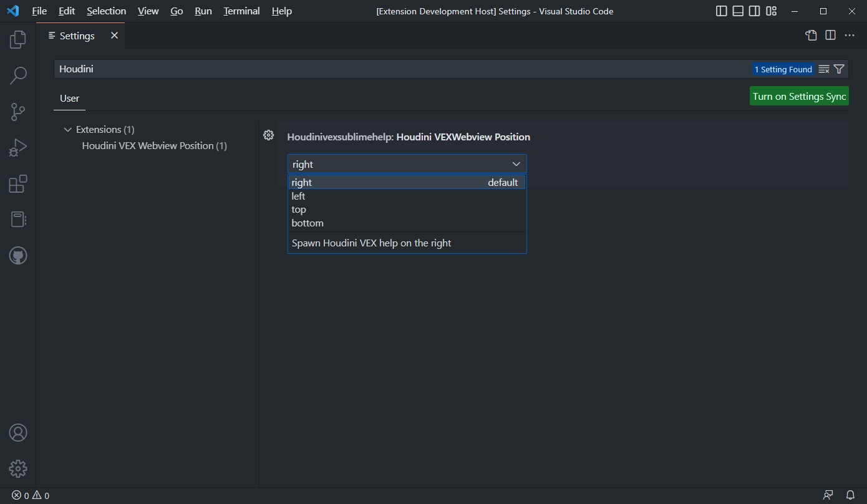Click the gear icon next to the setting
Screen dimensions: 867x504
[269, 135]
